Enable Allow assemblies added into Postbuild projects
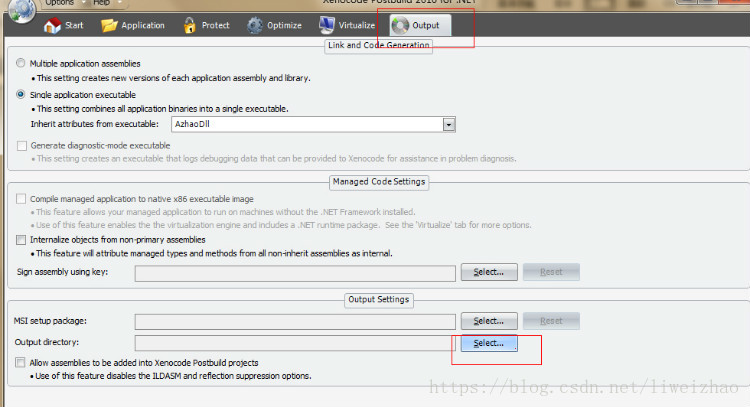Screen dimensions: 750x407 tap(20, 363)
